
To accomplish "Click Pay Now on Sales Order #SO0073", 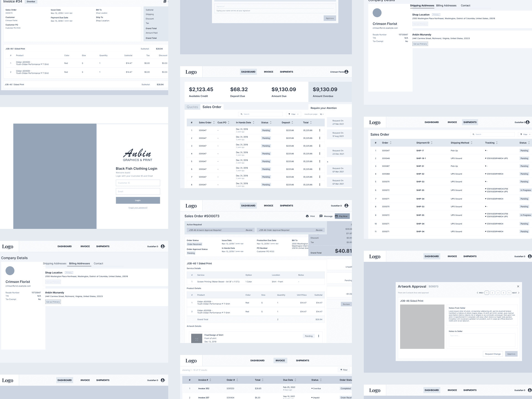I will point(342,216).
